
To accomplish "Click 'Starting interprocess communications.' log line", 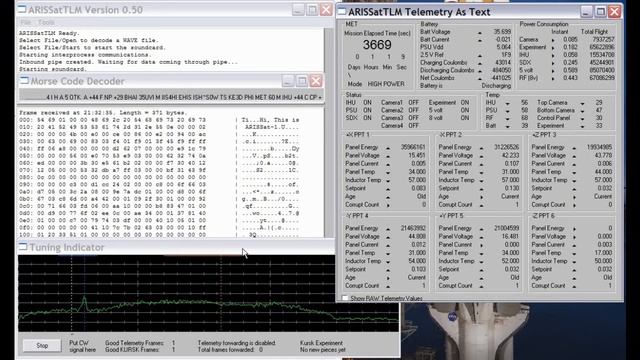I will (85, 55).
